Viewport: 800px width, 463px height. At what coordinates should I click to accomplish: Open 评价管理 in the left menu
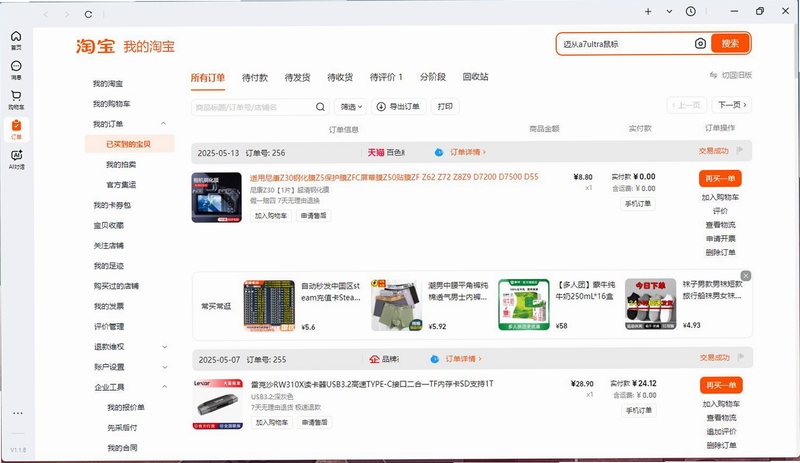point(109,326)
